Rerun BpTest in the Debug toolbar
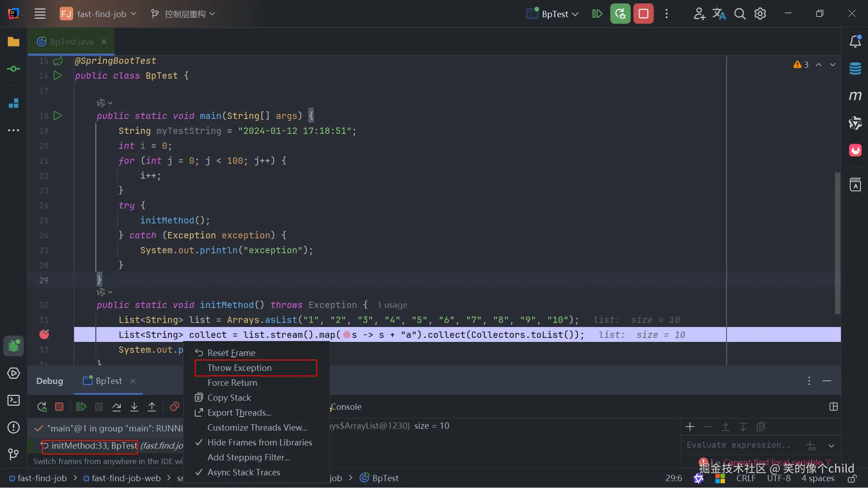Screen dimensions: 868x488 coord(42,407)
